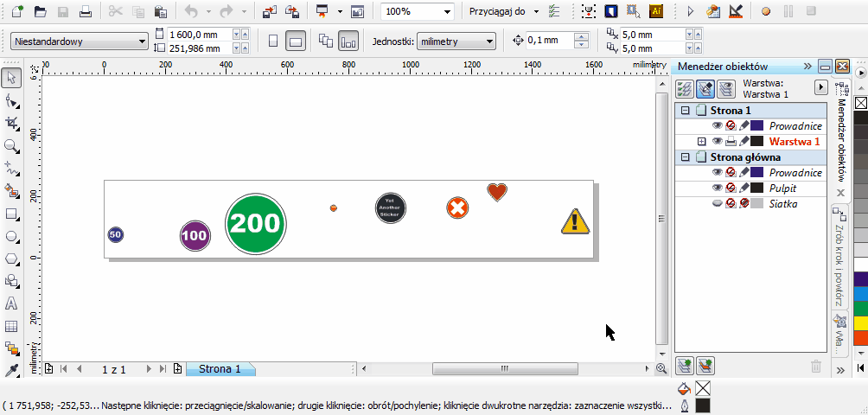Select the Zoom magnifier tool
The height and width of the screenshot is (415, 868).
(11, 146)
